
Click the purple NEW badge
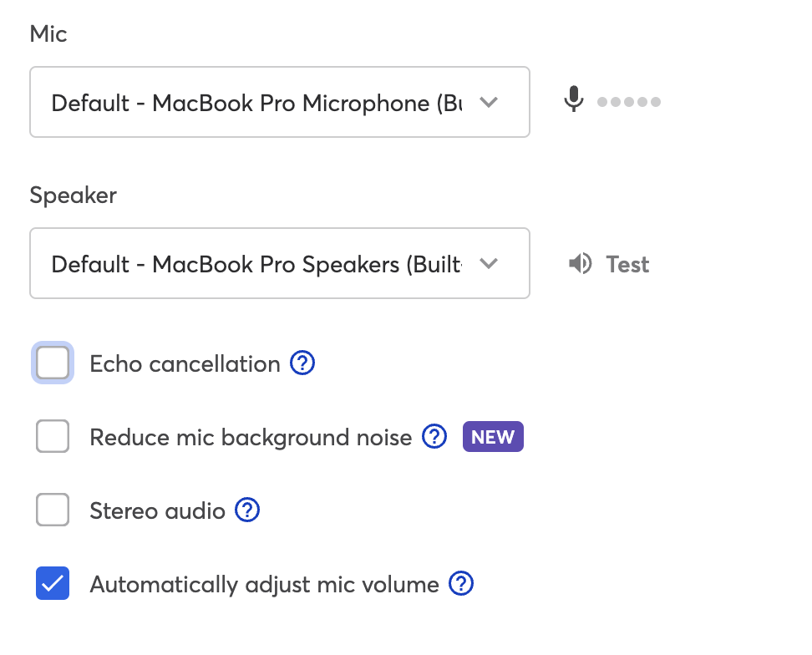[x=493, y=436]
